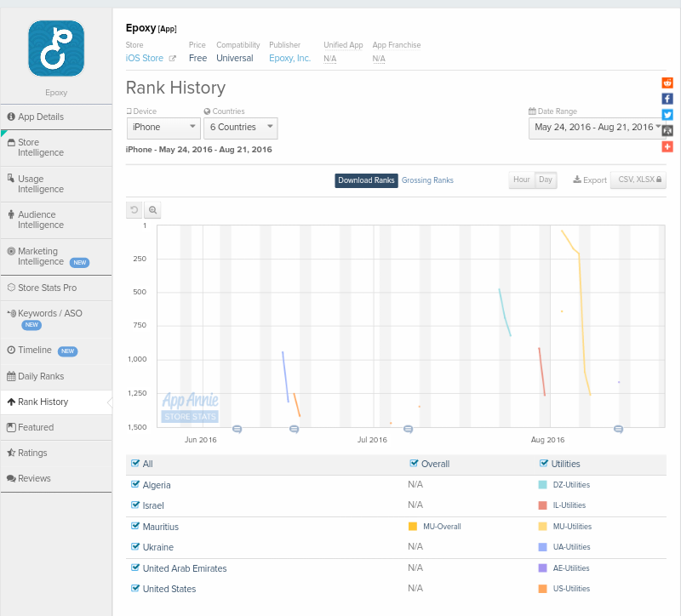Viewport: 681px width, 616px height.
Task: Open the Epoxy, Inc. publisher link
Action: [x=289, y=59]
